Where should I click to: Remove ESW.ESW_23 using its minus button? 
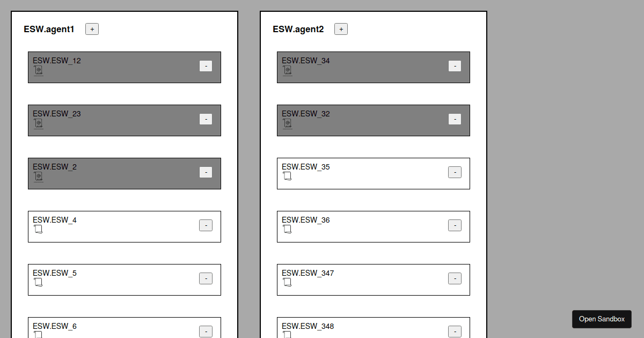[x=206, y=119]
